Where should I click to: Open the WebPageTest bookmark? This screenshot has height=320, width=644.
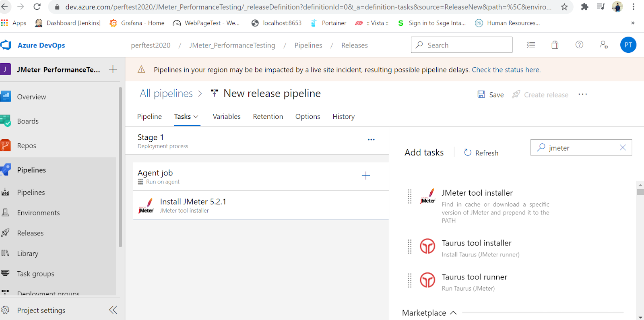click(x=206, y=23)
